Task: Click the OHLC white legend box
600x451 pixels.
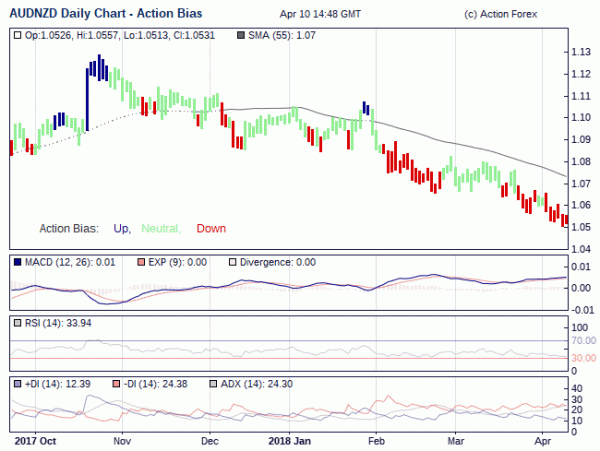Action: [x=17, y=36]
